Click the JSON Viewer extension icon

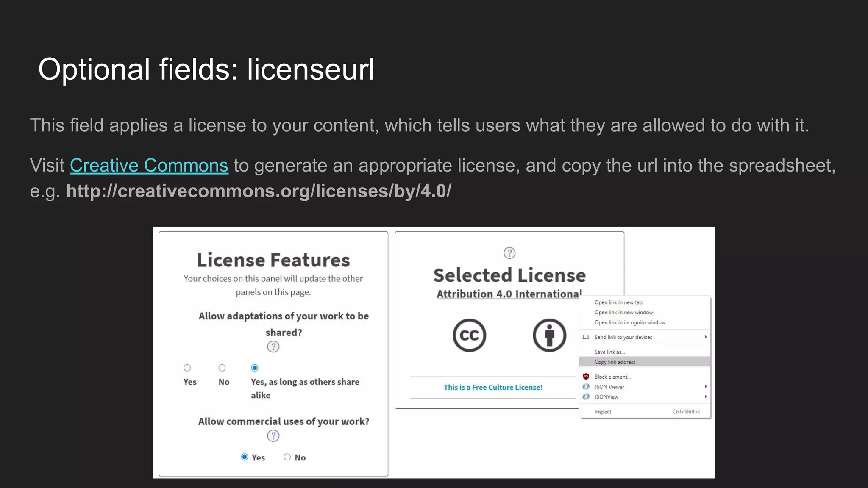click(x=586, y=387)
